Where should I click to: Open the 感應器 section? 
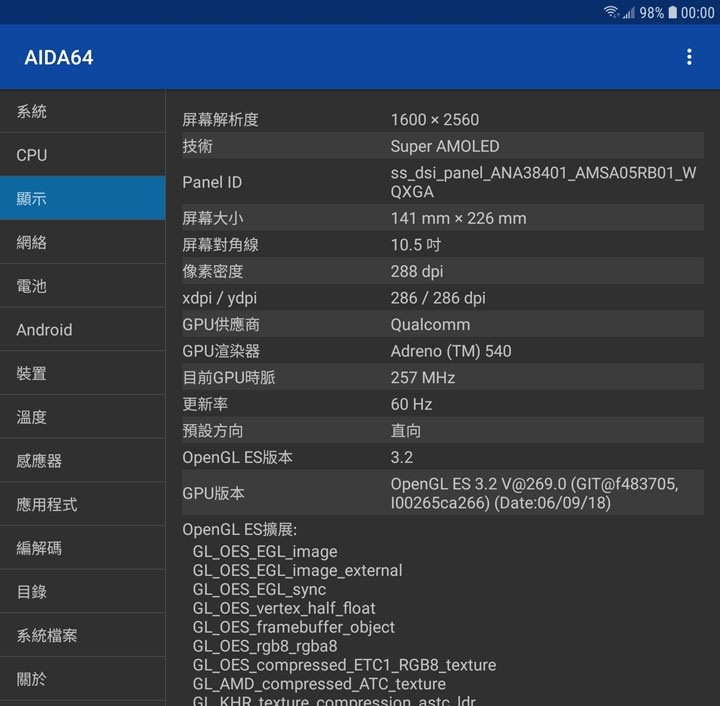point(83,460)
